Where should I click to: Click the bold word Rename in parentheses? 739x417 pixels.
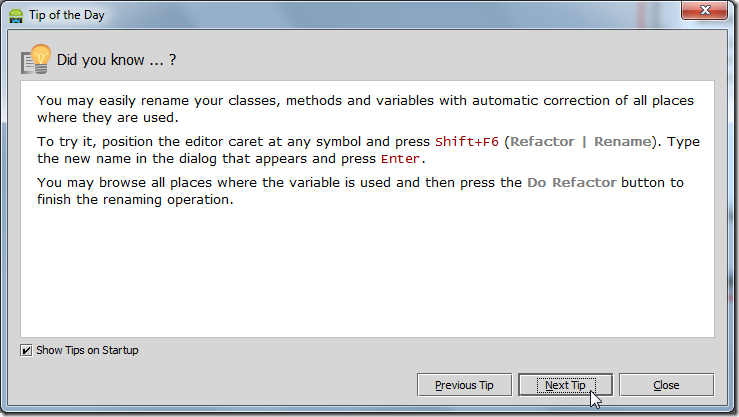(621, 141)
